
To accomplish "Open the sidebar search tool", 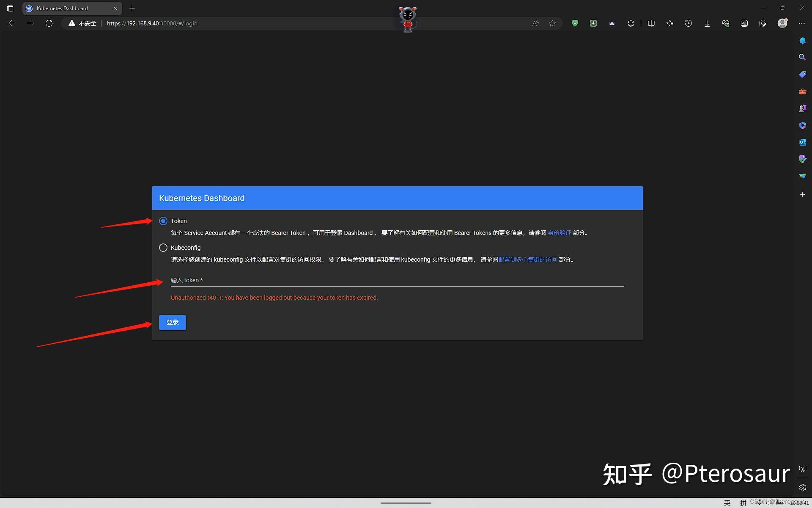I will click(802, 57).
